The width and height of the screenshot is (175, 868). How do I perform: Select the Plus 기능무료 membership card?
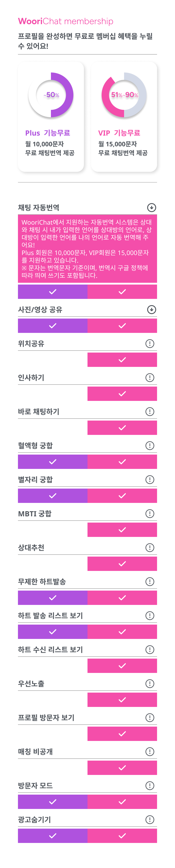(x=51, y=117)
